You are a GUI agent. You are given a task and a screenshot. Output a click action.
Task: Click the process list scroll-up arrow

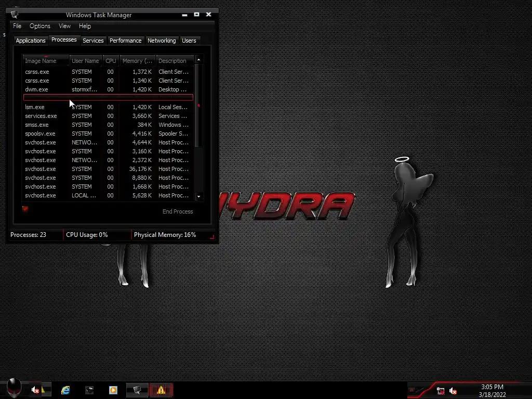tap(199, 60)
